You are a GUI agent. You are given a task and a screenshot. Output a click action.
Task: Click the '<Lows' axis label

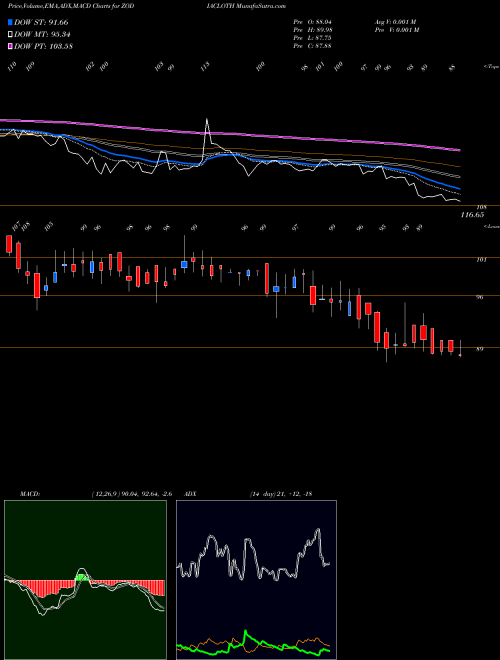coord(491,226)
